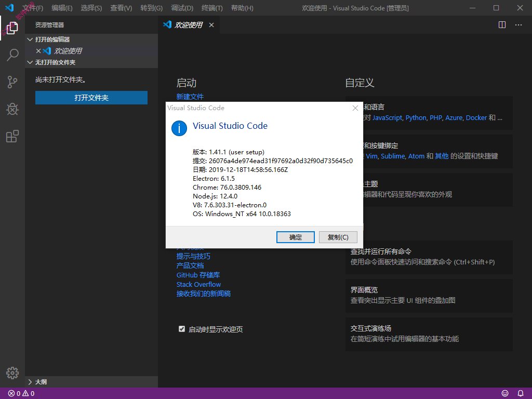
Task: Open the Source Control view icon
Action: pyautogui.click(x=12, y=82)
